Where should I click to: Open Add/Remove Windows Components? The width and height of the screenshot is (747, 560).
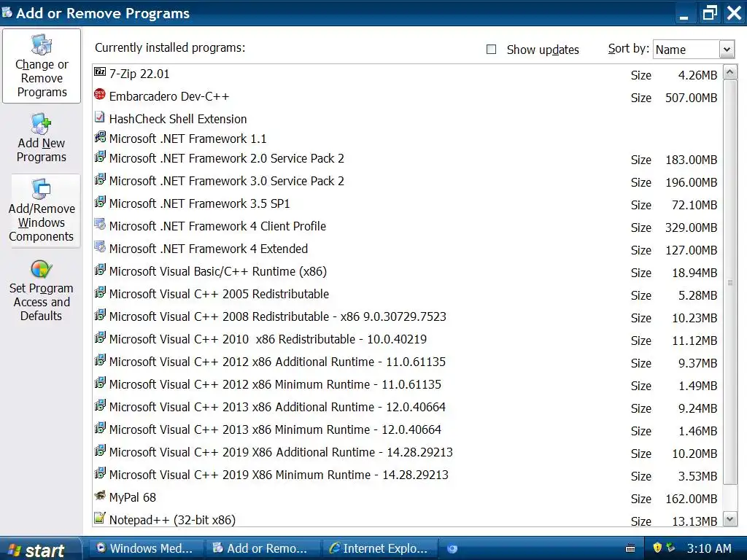[x=42, y=211]
